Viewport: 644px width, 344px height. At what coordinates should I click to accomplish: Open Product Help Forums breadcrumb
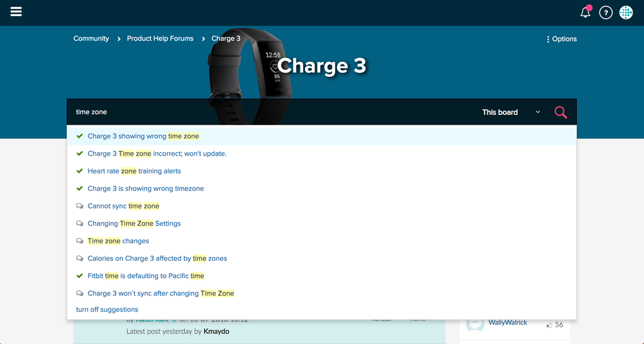(x=160, y=39)
